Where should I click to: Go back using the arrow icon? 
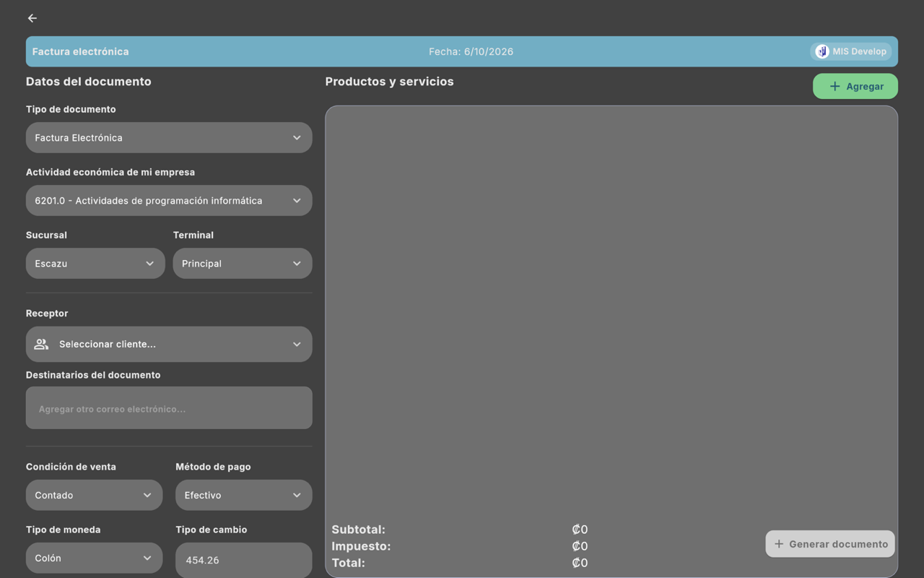(x=32, y=18)
